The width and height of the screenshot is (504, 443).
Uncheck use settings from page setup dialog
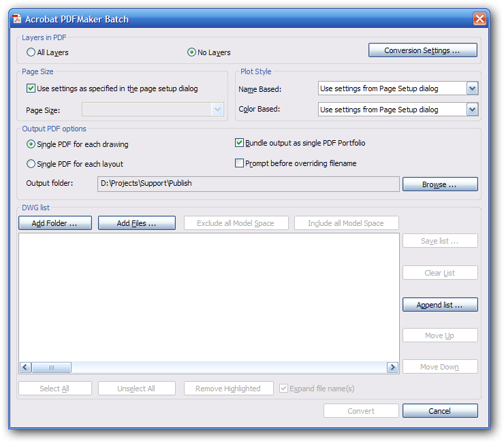point(31,88)
